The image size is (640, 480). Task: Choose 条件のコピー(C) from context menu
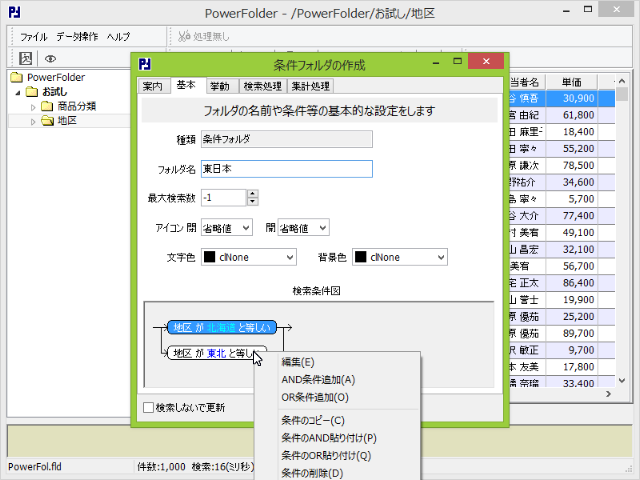pos(313,420)
